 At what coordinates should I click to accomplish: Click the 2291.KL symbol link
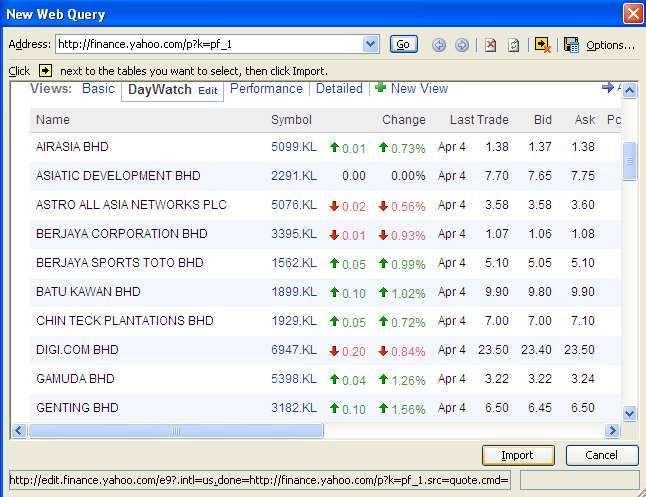[x=294, y=176]
